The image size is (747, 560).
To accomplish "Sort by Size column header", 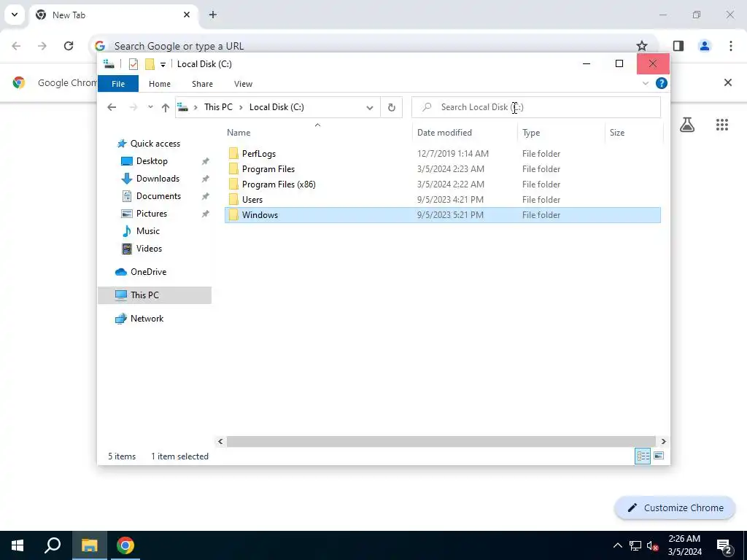I will 634,133.
